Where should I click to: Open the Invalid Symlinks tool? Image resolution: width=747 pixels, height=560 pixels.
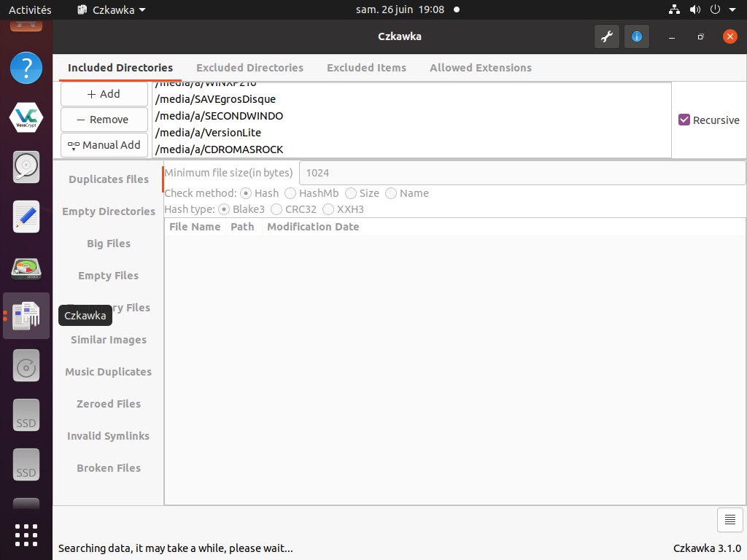(109, 436)
